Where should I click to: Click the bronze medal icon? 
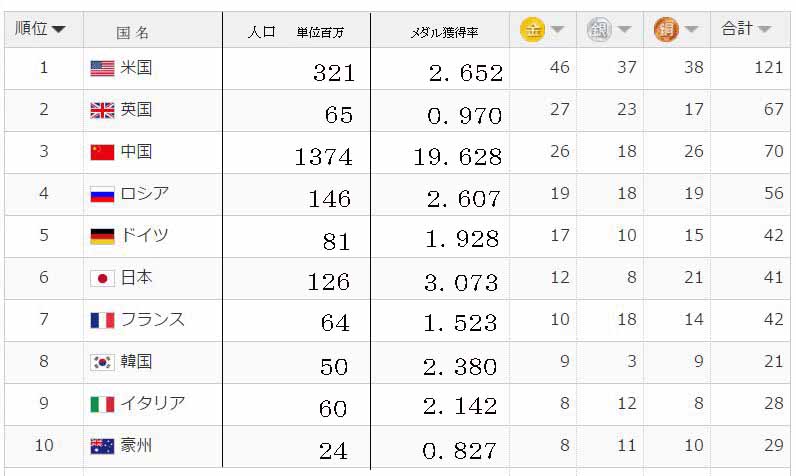pyautogui.click(x=666, y=30)
